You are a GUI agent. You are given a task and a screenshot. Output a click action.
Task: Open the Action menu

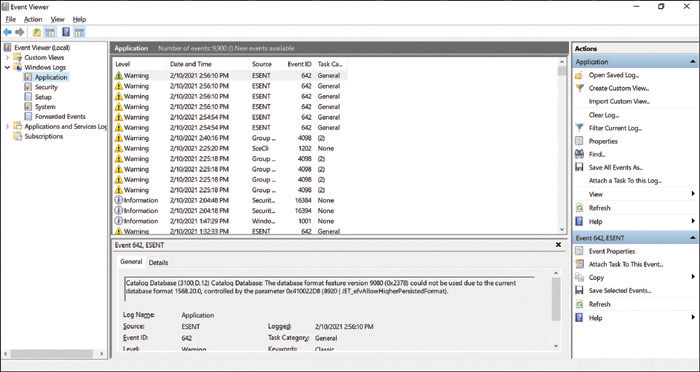(33, 19)
